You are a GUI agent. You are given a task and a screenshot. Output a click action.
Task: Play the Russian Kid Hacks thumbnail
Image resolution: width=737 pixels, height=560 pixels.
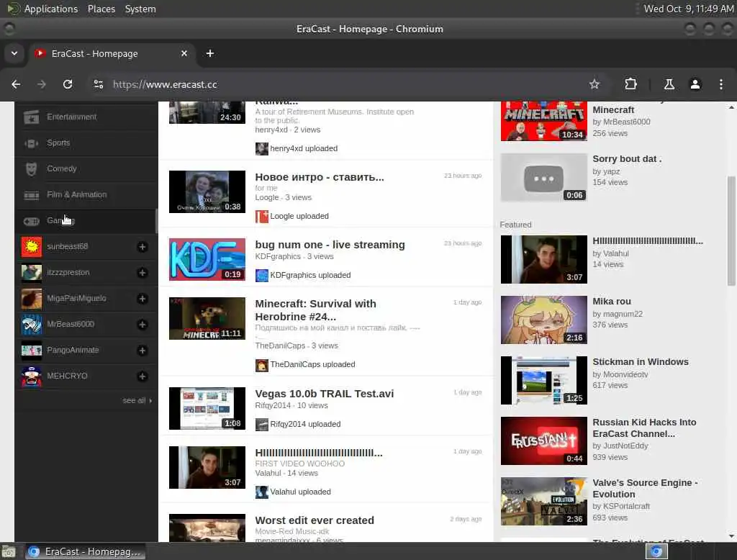(544, 441)
